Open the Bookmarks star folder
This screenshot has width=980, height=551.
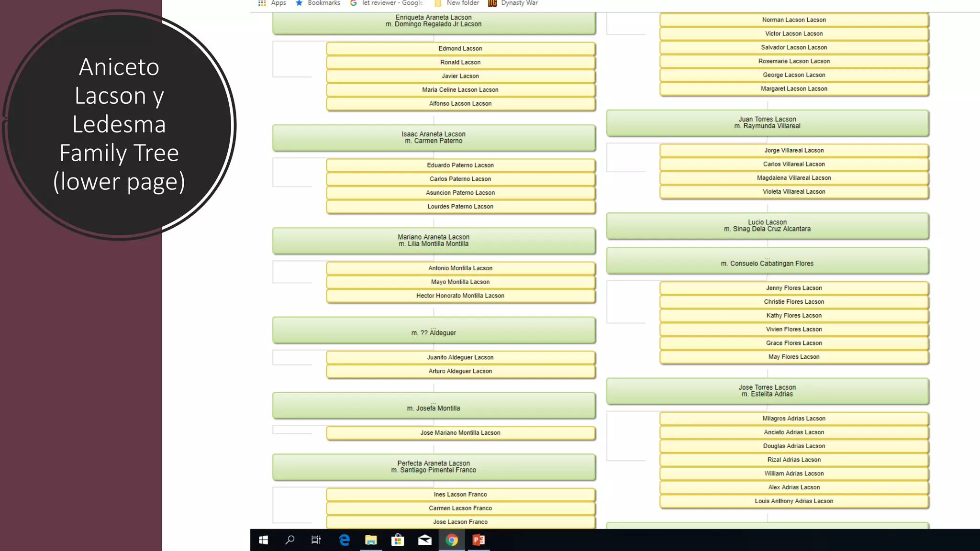tap(318, 3)
